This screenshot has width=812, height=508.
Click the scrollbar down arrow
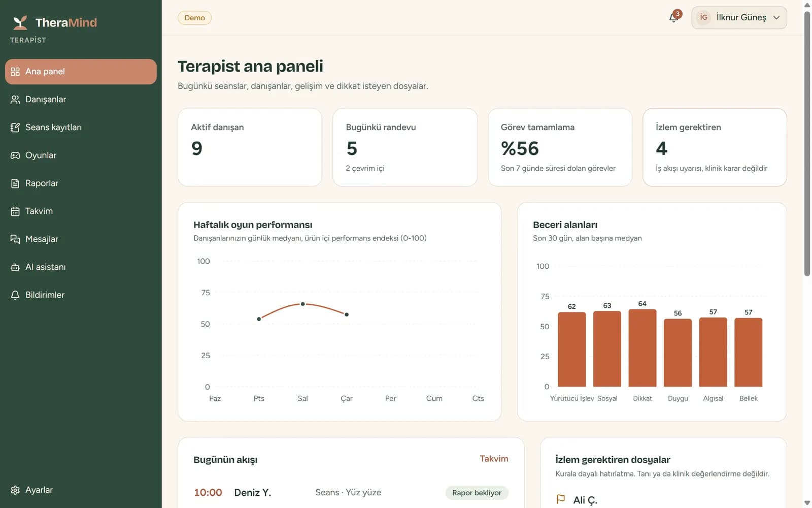(x=807, y=503)
